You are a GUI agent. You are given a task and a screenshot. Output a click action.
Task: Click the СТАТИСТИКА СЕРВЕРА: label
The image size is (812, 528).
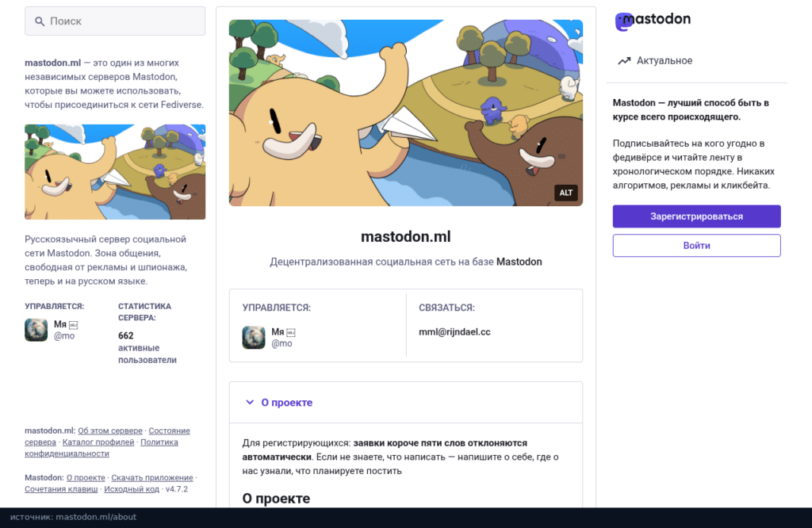click(x=144, y=312)
